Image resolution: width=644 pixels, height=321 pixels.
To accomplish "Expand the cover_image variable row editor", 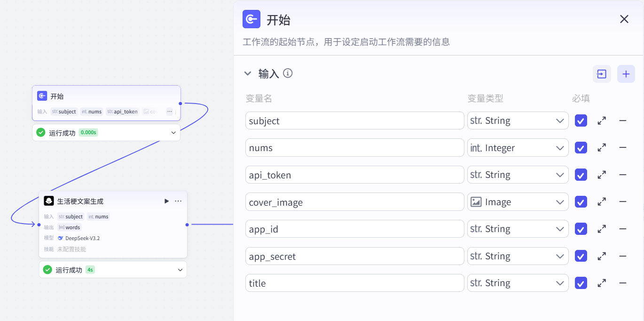I will coord(602,202).
